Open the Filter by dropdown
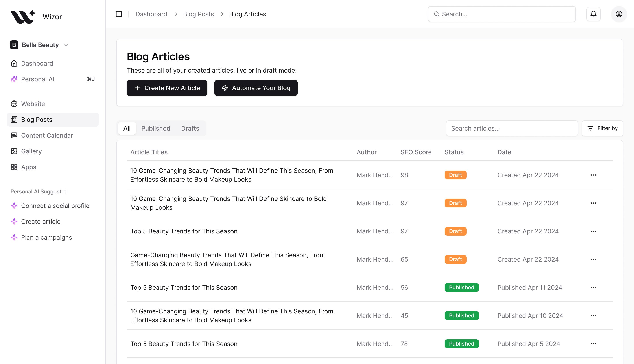This screenshot has width=634, height=364. pyautogui.click(x=602, y=128)
